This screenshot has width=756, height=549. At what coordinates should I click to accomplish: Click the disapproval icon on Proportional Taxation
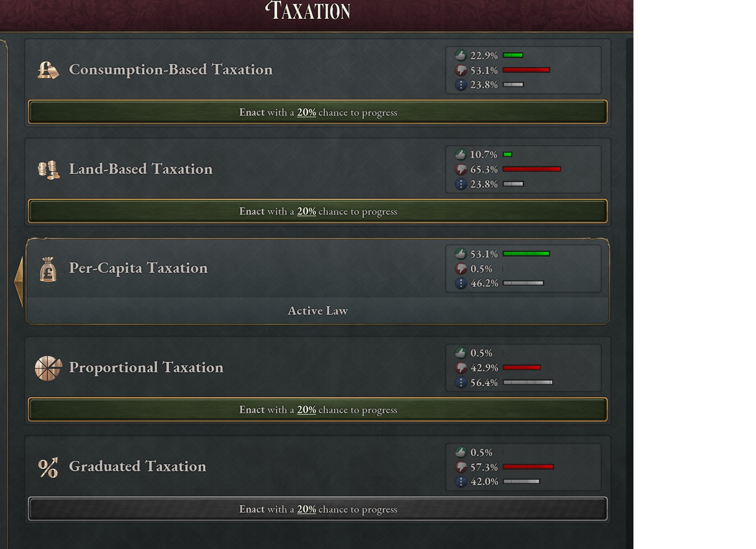pyautogui.click(x=461, y=367)
